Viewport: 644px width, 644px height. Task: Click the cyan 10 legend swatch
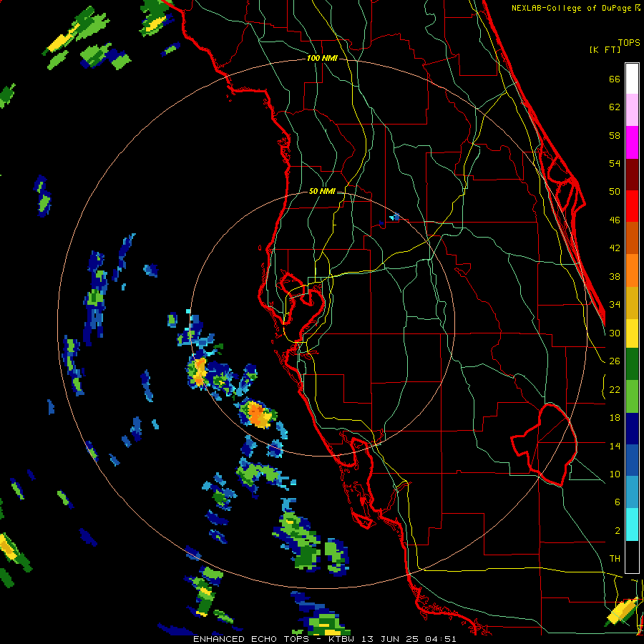632,525
